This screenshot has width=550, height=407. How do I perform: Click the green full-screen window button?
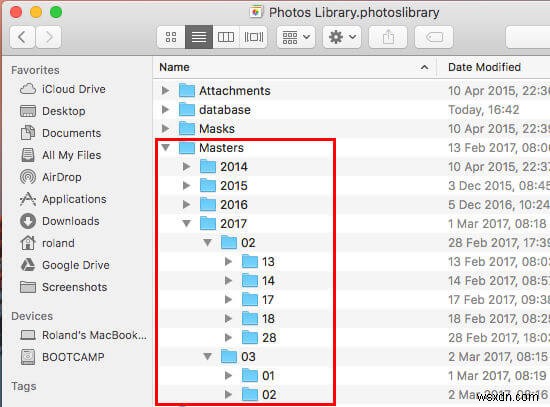pyautogui.click(x=56, y=12)
